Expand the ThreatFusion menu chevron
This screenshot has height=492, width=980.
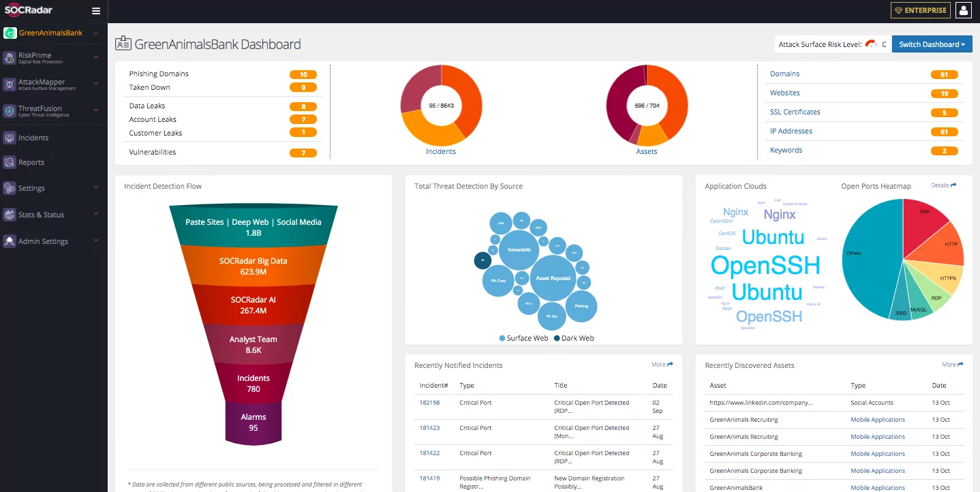tap(96, 110)
